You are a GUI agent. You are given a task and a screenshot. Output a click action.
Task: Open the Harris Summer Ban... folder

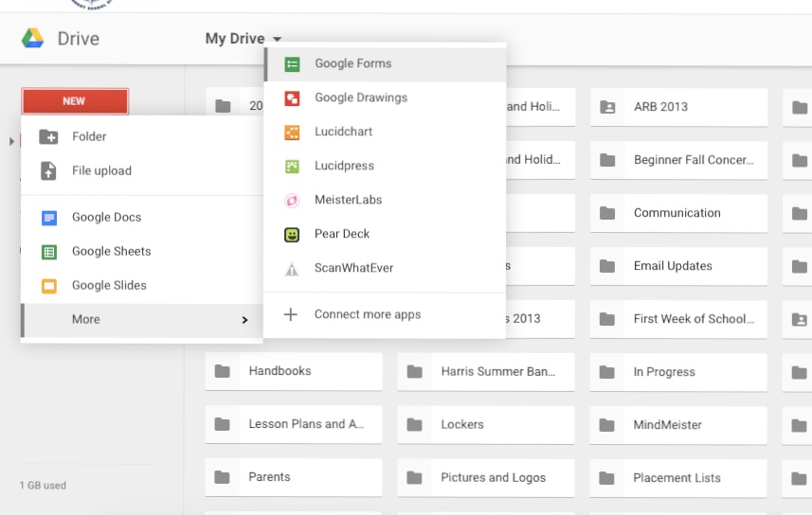point(486,372)
